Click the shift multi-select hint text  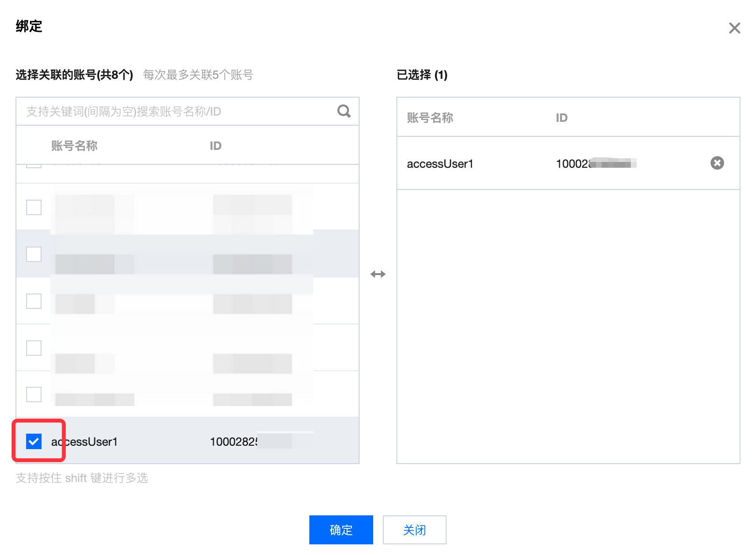coord(82,478)
